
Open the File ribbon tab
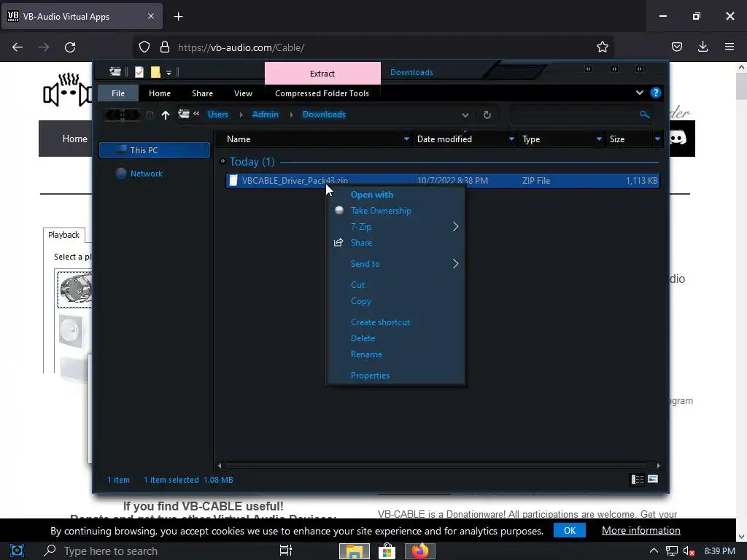pyautogui.click(x=118, y=93)
